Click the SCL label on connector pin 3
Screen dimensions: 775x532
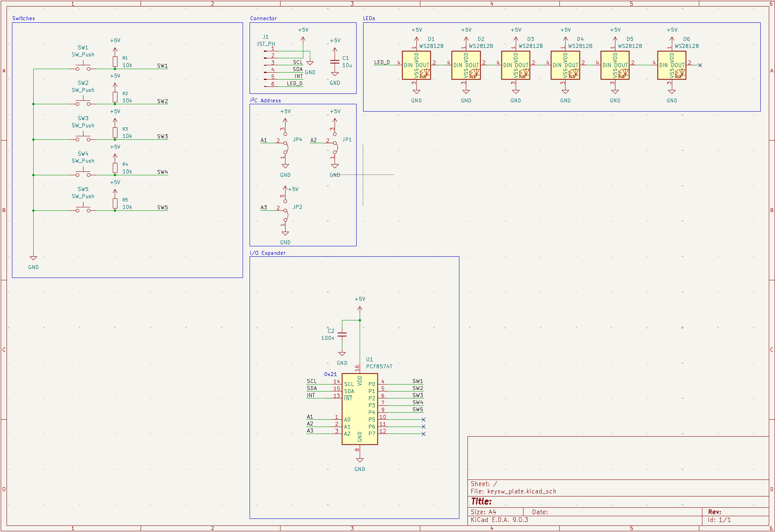coord(298,62)
